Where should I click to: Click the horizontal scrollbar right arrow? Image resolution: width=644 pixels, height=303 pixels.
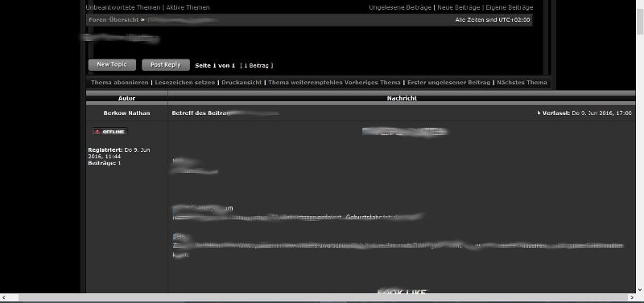point(633,297)
